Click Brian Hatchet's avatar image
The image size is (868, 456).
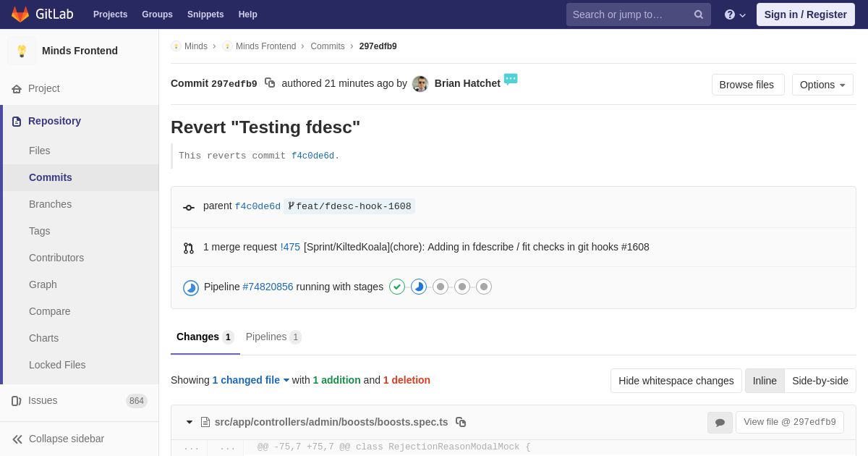click(x=420, y=84)
